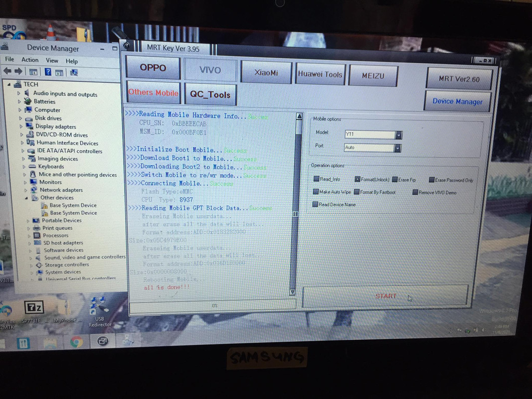Screen dimensions: 532x399
Task: Switch to the MEIZU brand tab
Action: tap(373, 76)
